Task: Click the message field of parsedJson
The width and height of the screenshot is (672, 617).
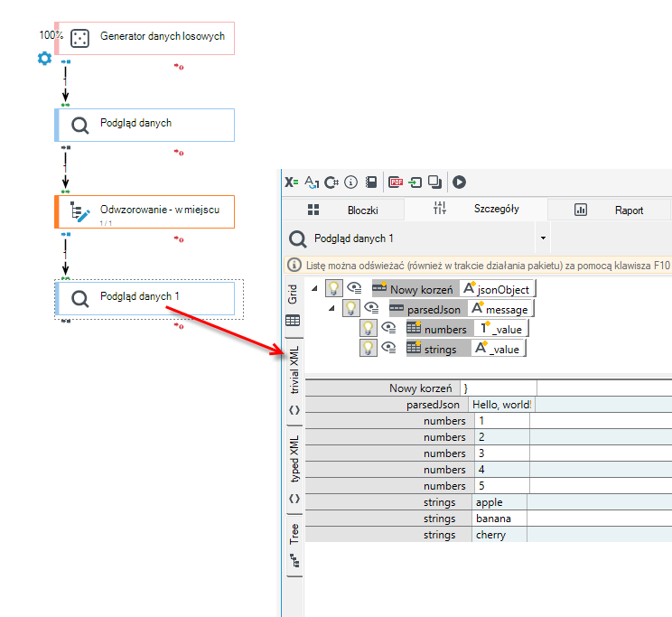Action: [500, 308]
